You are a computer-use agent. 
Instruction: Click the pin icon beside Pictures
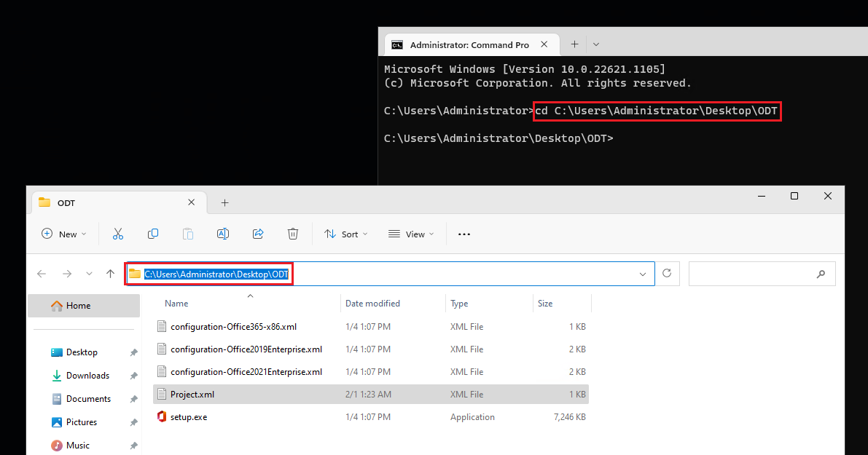133,422
